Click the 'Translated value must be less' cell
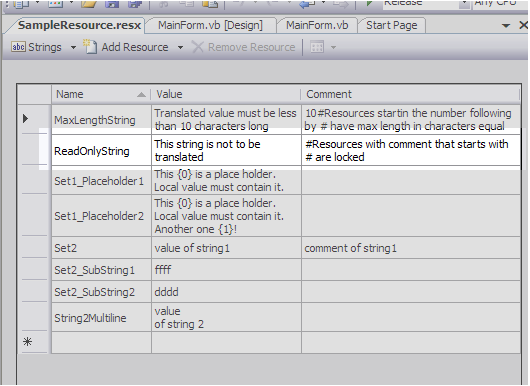This screenshot has width=530, height=386. click(x=226, y=119)
